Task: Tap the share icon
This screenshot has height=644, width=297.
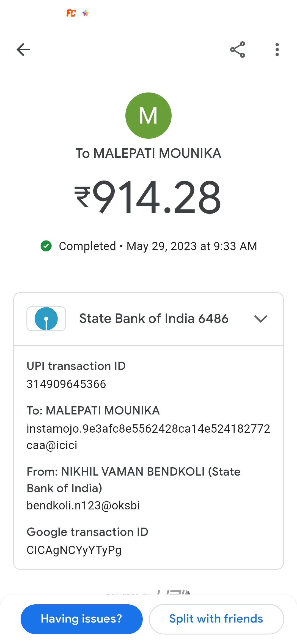Action: (x=238, y=50)
